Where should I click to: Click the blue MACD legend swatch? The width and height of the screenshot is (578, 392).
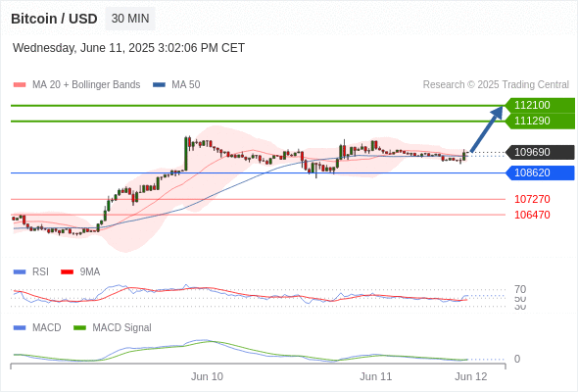[20, 328]
